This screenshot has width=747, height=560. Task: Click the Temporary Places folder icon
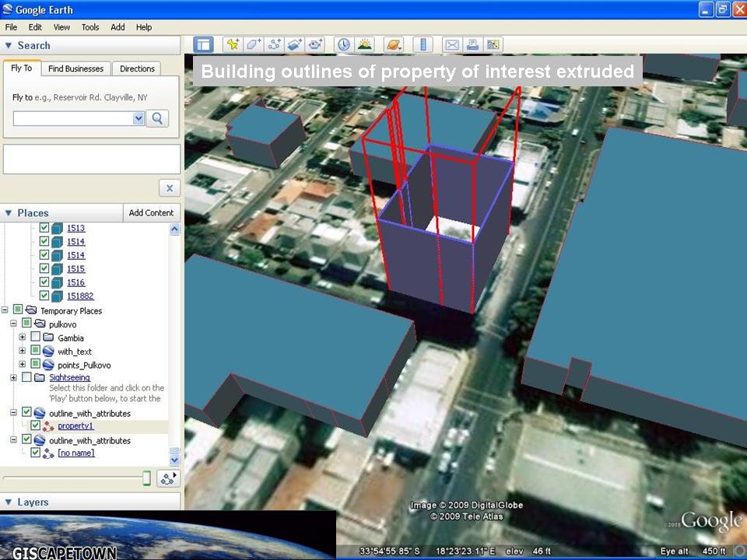[x=31, y=310]
